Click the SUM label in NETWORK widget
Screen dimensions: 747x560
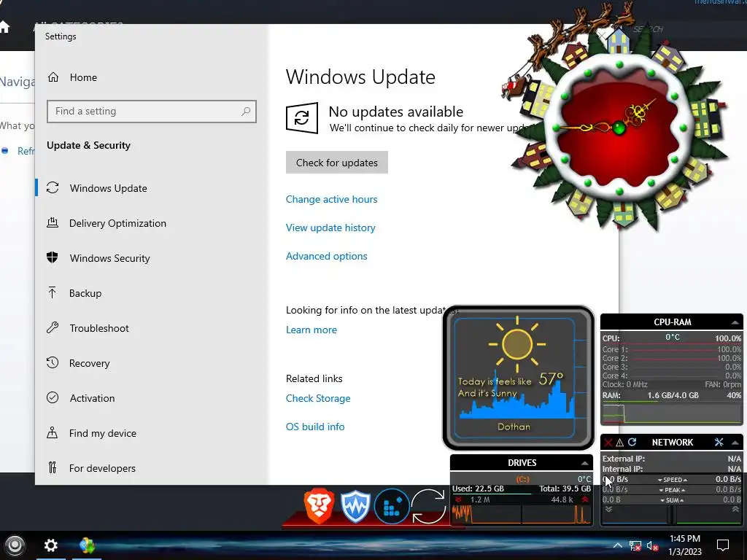click(x=672, y=500)
